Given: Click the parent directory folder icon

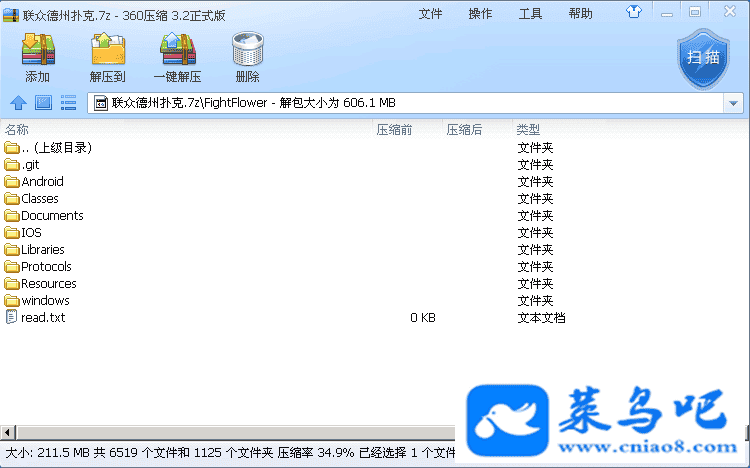Looking at the screenshot, I should 12,148.
